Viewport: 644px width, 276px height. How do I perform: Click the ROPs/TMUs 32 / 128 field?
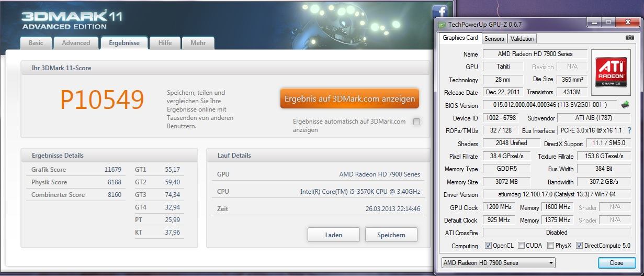tap(501, 130)
